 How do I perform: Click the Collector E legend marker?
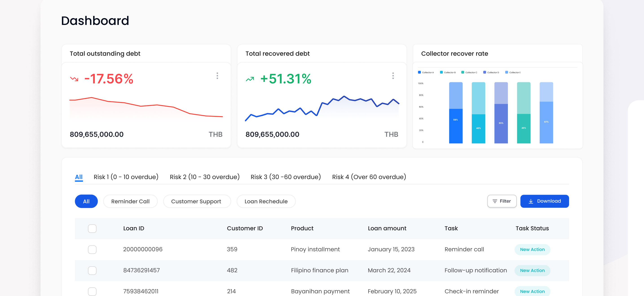507,72
